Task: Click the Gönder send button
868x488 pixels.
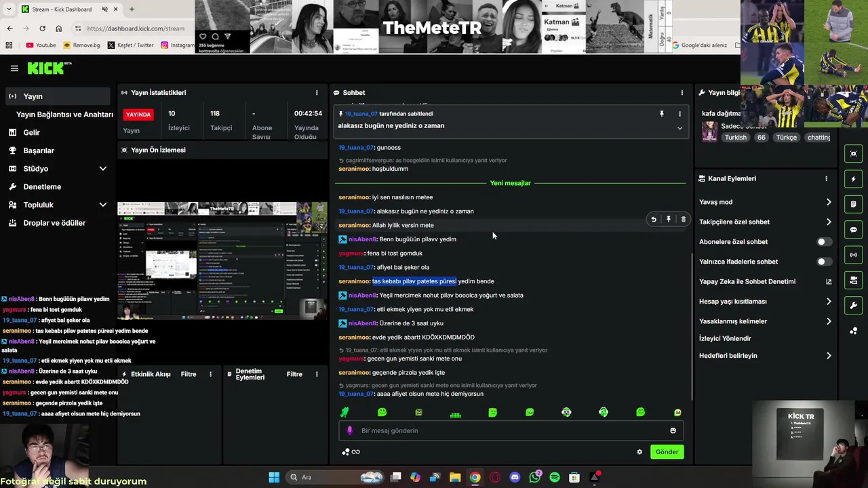Action: pos(667,452)
